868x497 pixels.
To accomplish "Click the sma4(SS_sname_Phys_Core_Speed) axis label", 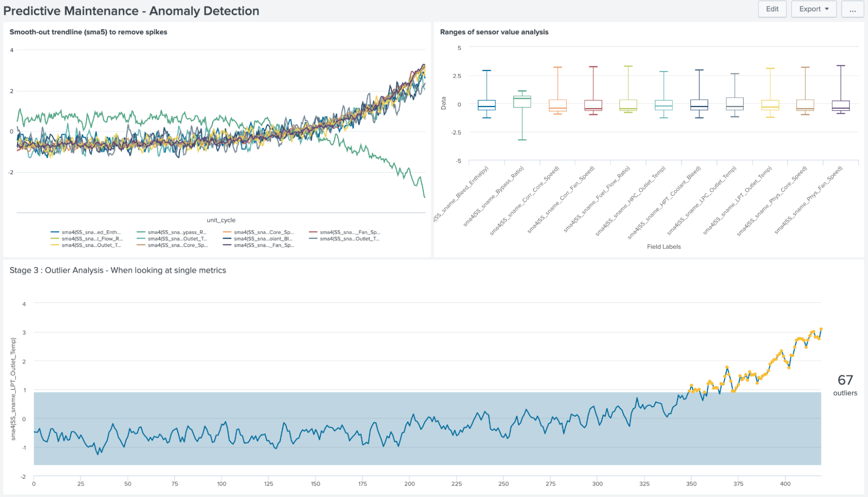I will (772, 201).
